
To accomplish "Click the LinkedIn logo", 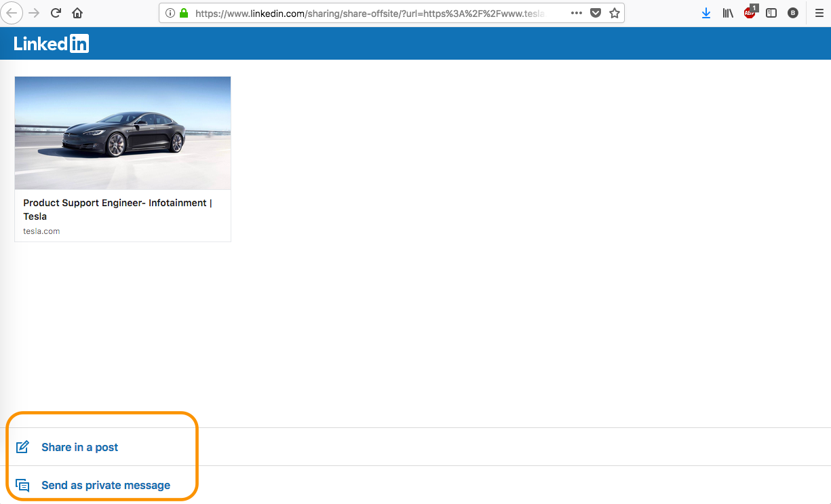I will coord(52,43).
